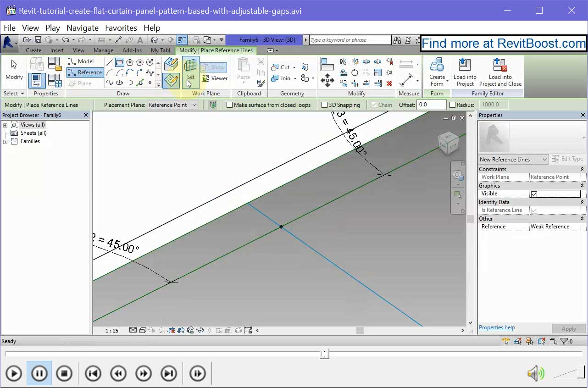
Task: Open the New Reference Lines type selector dropdown
Action: tap(545, 159)
